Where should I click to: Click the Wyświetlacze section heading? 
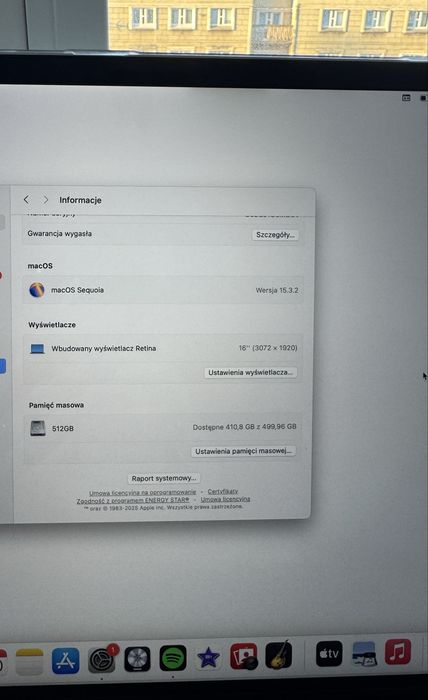(x=52, y=325)
